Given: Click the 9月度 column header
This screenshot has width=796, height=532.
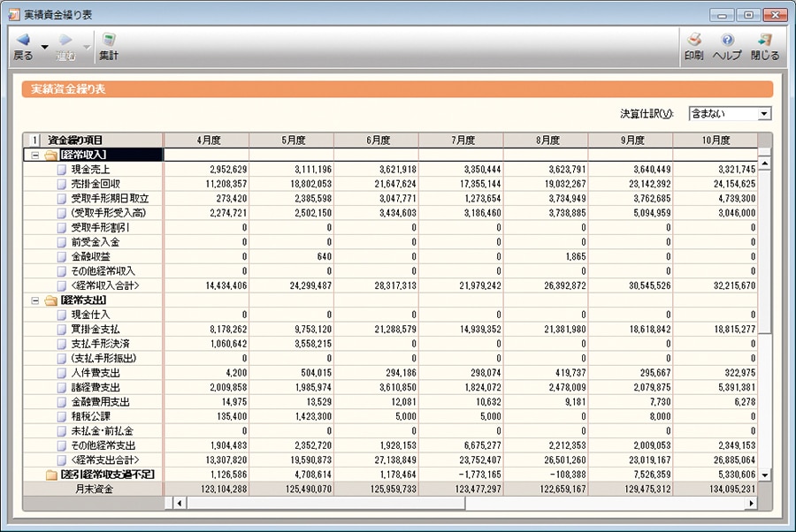Looking at the screenshot, I should tap(631, 140).
